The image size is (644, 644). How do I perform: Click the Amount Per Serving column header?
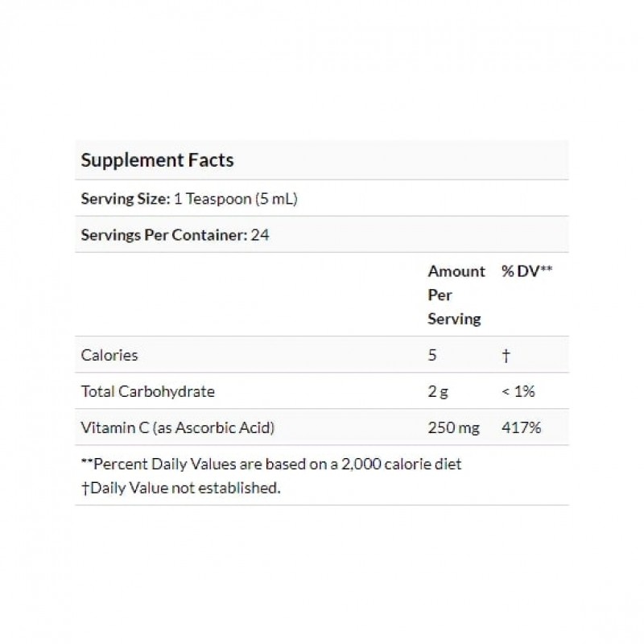click(x=456, y=295)
